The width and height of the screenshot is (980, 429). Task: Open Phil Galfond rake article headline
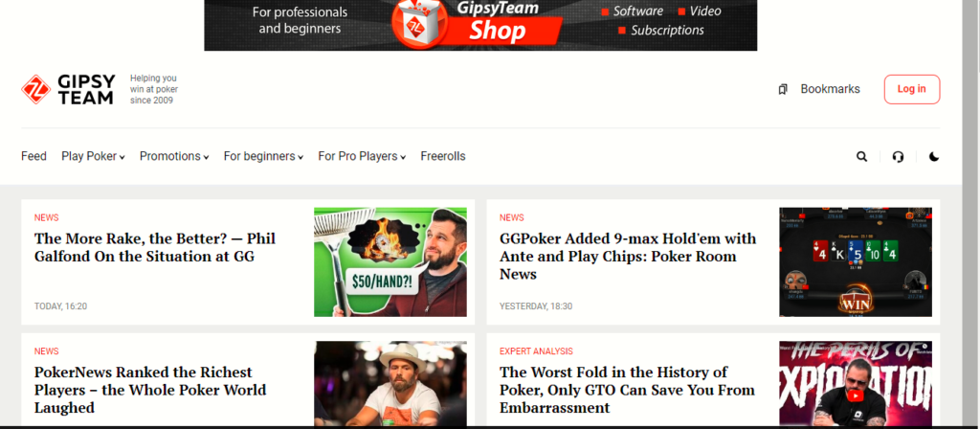pos(155,248)
